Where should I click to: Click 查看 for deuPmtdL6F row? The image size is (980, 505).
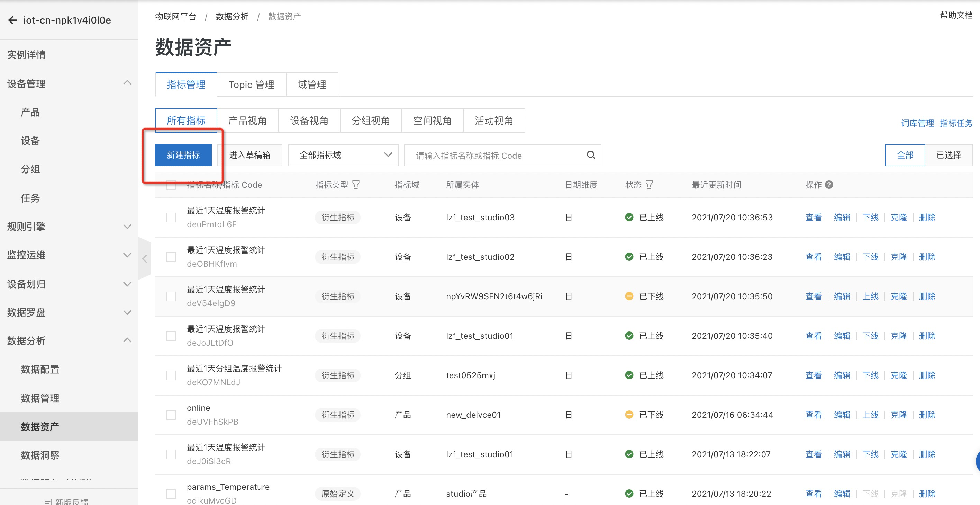813,218
